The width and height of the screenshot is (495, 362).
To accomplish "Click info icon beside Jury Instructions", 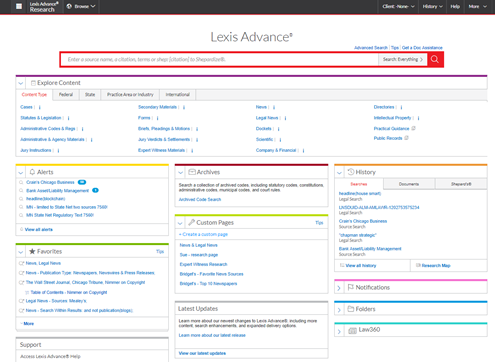I will click(x=58, y=151).
